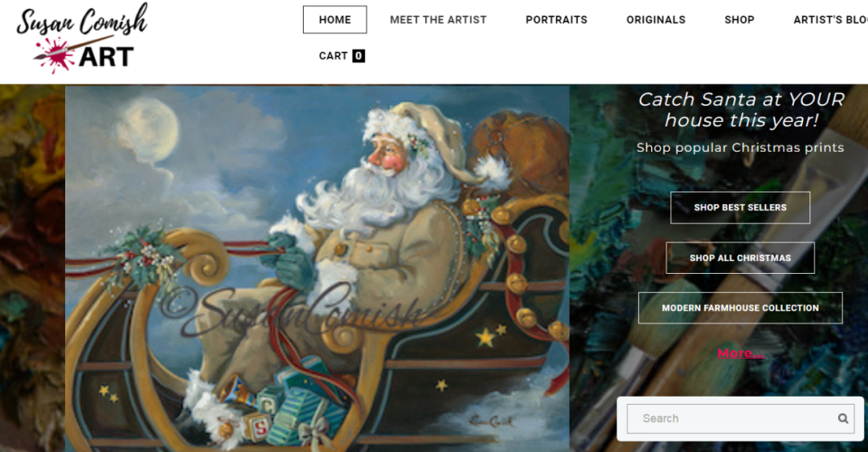
Task: Click the partially visible left slide image
Action: pyautogui.click(x=32, y=268)
